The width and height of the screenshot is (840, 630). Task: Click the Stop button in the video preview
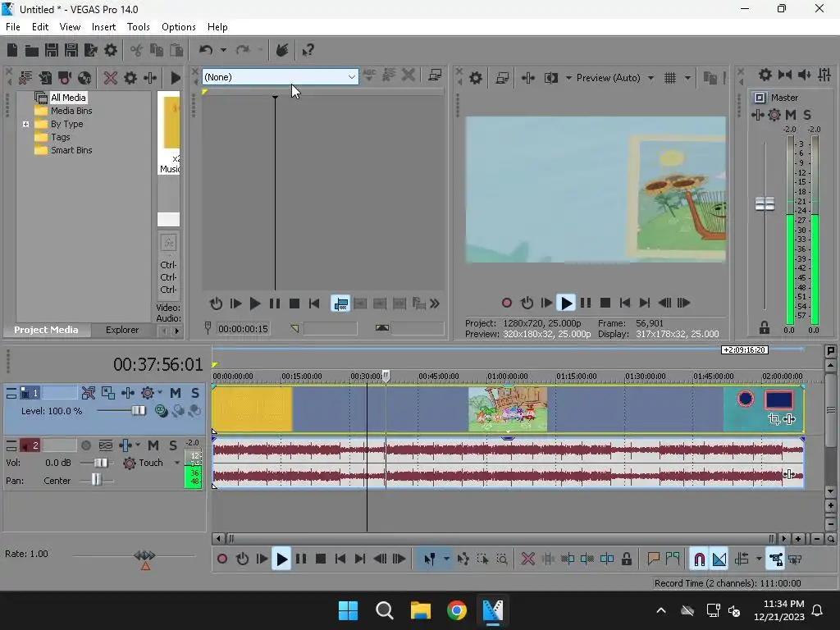605,303
